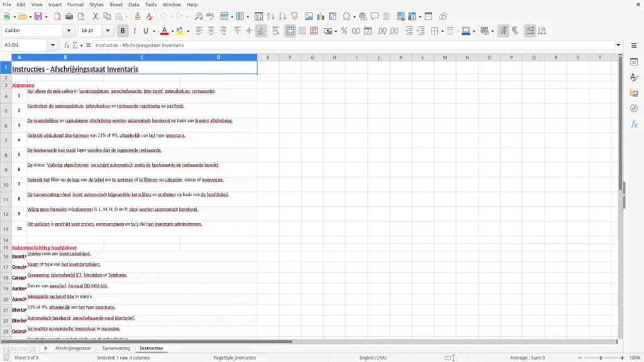Screen dimensions: 644x362
Task: Open sidebar Functions fx panel
Action: tap(634, 124)
